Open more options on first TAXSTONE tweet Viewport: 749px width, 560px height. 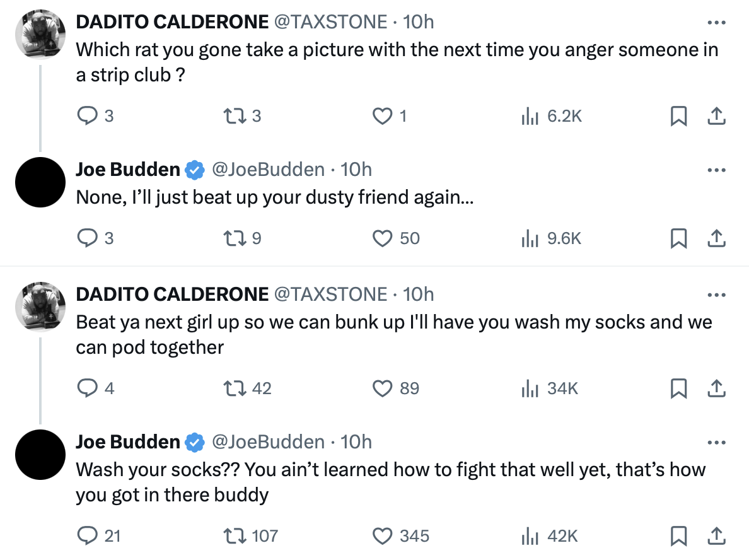(x=716, y=23)
